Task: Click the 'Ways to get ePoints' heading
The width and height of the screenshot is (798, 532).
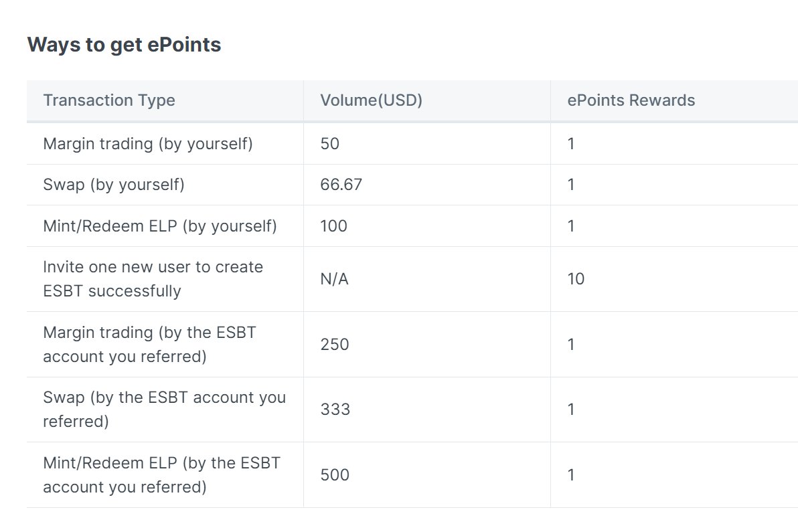Action: (124, 45)
